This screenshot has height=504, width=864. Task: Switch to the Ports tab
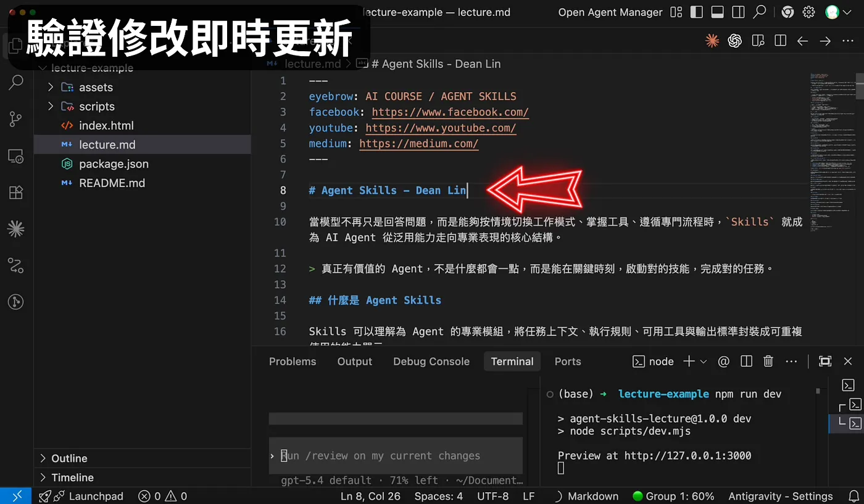click(568, 361)
